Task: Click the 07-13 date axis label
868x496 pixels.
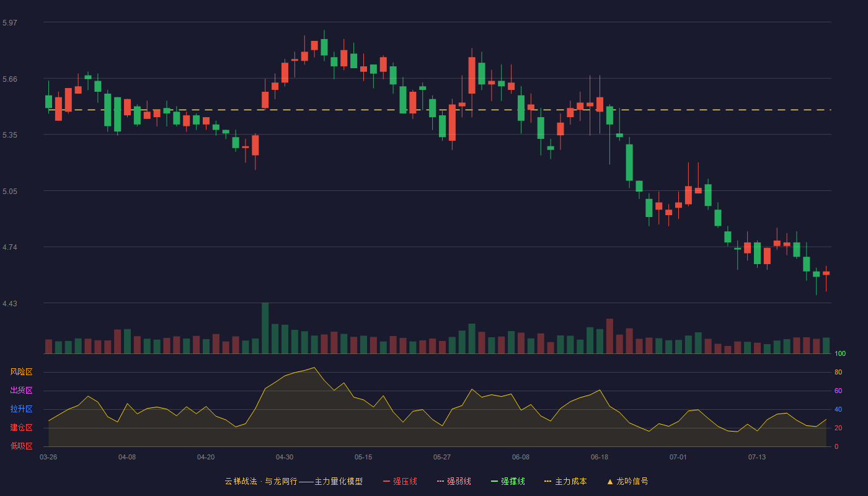Action: (757, 457)
